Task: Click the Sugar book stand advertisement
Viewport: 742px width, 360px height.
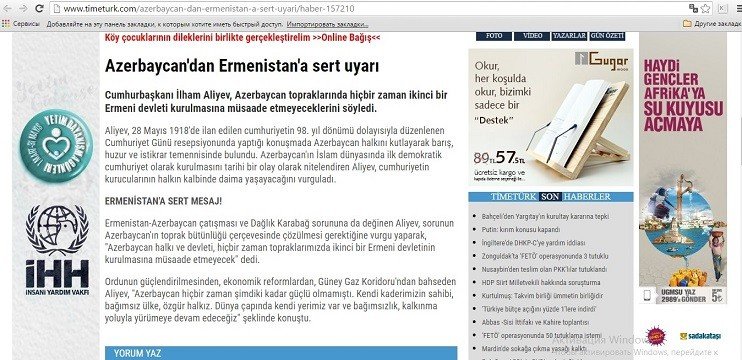Action: (551, 117)
